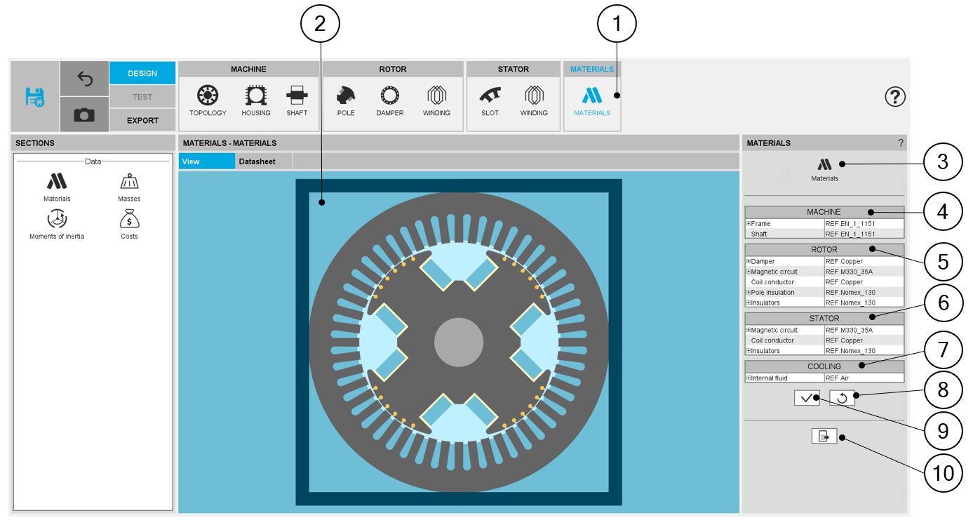
Task: Apply changes with the checkmark button
Action: click(807, 399)
